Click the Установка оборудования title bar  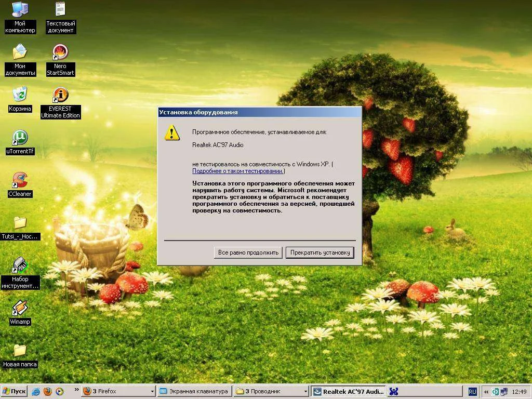(260, 112)
